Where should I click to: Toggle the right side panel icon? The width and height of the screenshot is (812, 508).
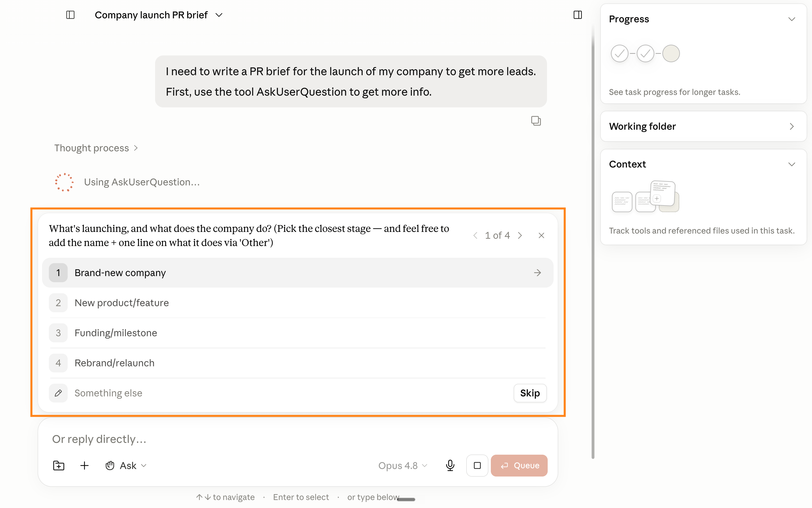[578, 15]
